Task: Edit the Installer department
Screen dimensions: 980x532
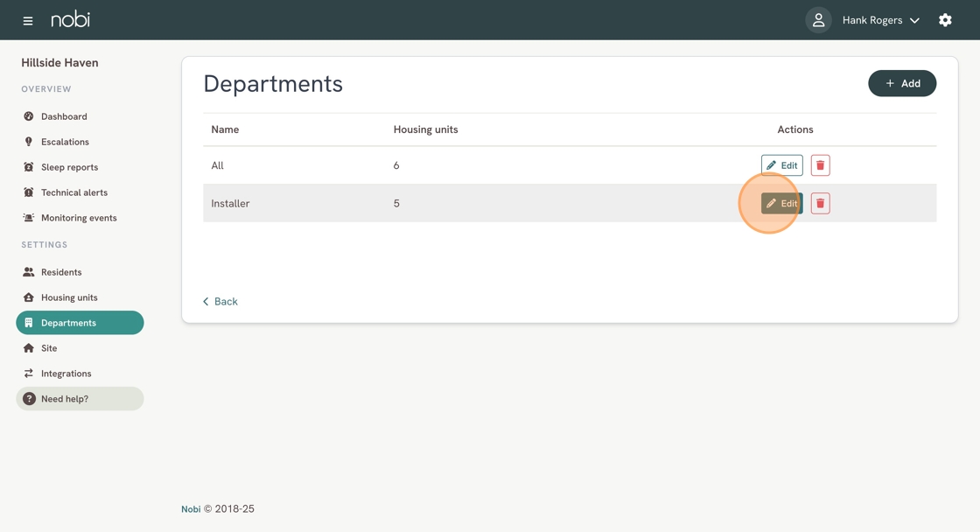Action: click(x=781, y=203)
